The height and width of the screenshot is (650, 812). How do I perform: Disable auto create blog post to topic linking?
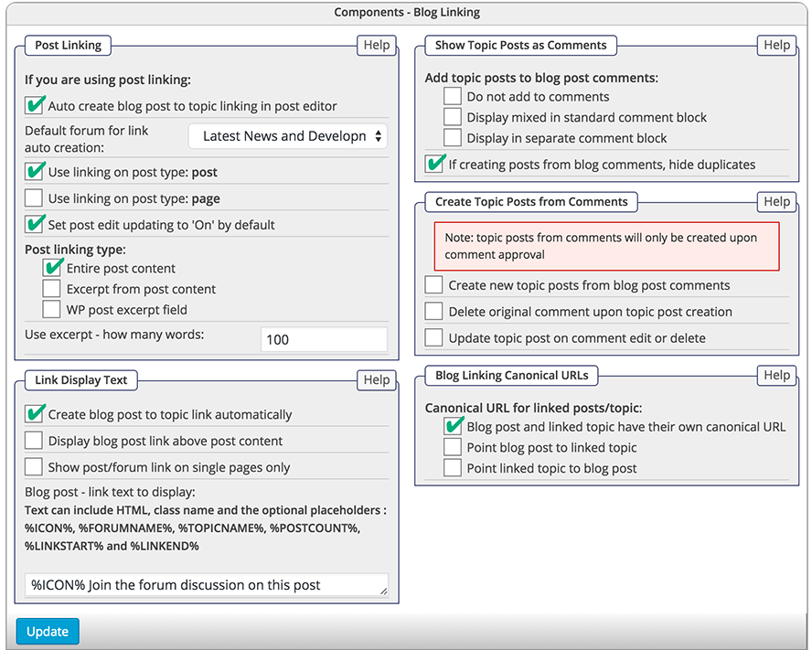pyautogui.click(x=35, y=105)
